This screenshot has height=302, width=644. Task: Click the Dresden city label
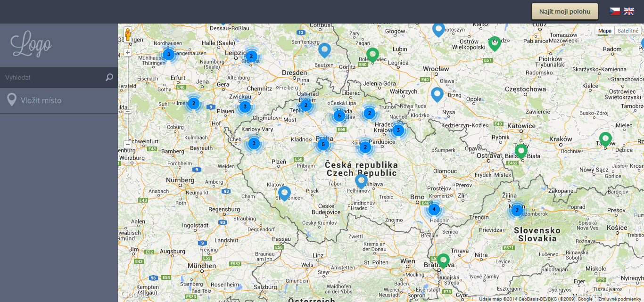(294, 73)
